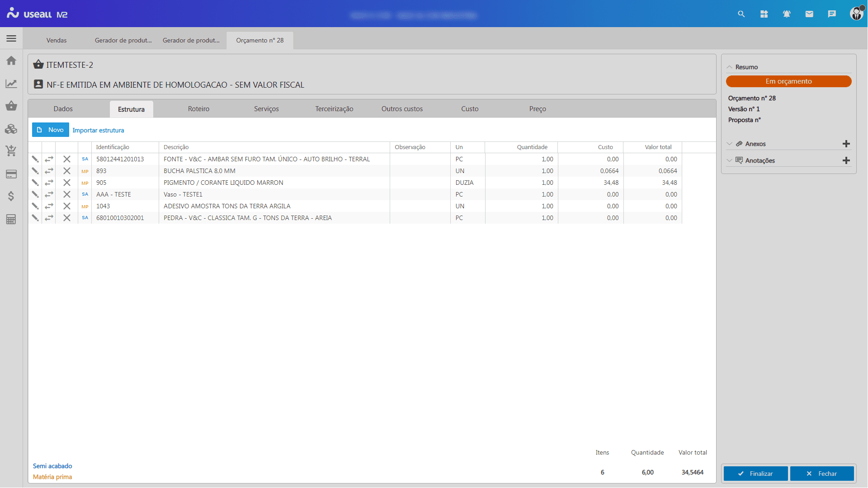Open the Preço tab

[538, 109]
